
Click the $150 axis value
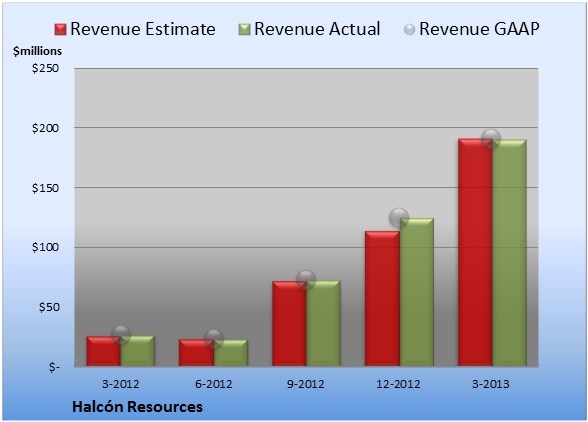click(45, 188)
